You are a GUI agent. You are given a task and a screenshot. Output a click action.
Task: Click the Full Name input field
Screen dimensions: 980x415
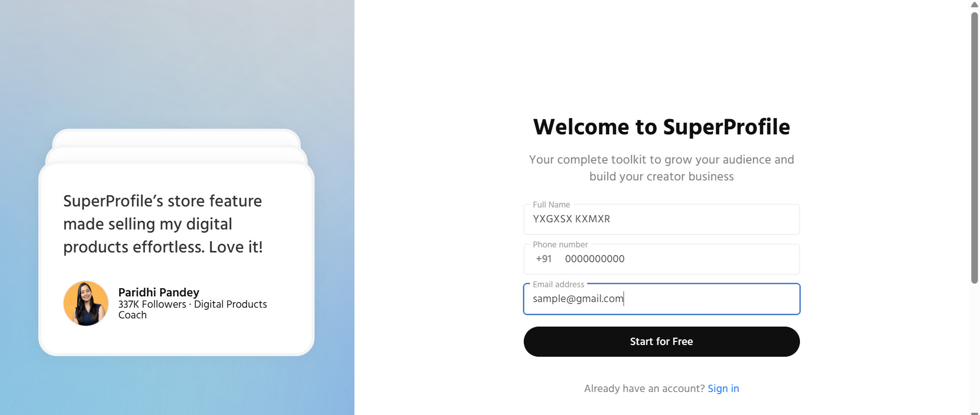[661, 219]
